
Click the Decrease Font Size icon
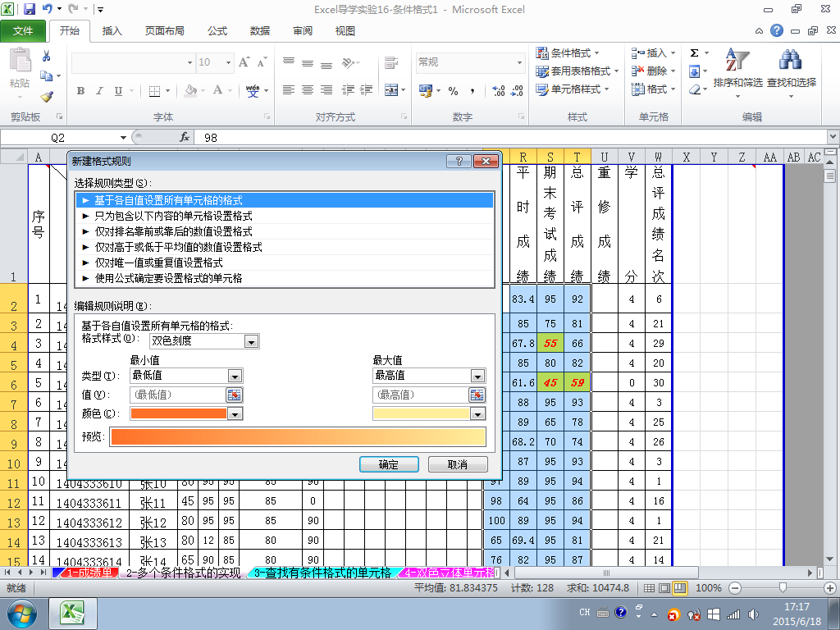coord(262,62)
